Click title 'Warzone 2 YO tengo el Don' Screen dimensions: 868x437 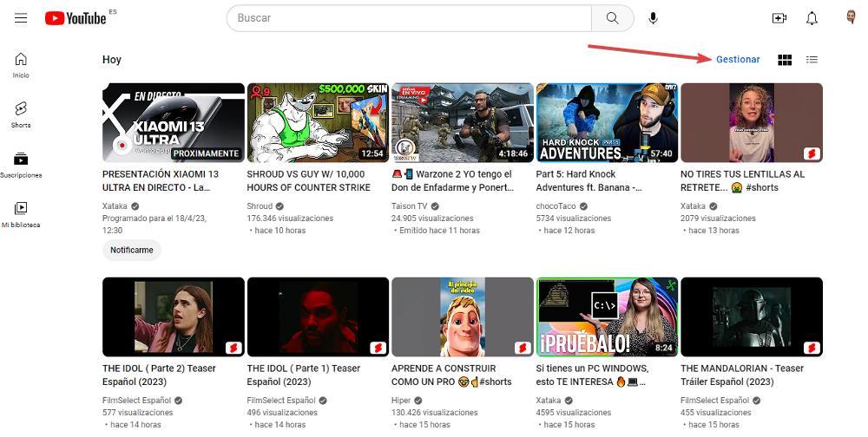click(x=453, y=181)
